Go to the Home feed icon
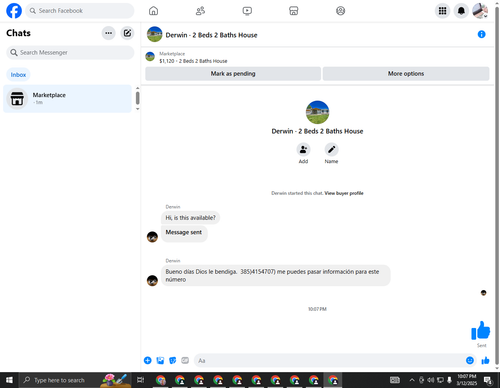The image size is (500, 388). 153,11
